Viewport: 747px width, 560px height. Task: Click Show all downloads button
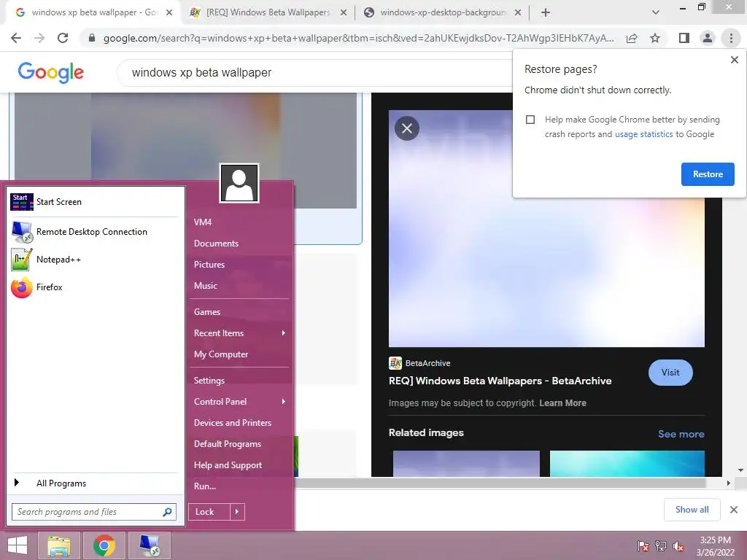692,510
